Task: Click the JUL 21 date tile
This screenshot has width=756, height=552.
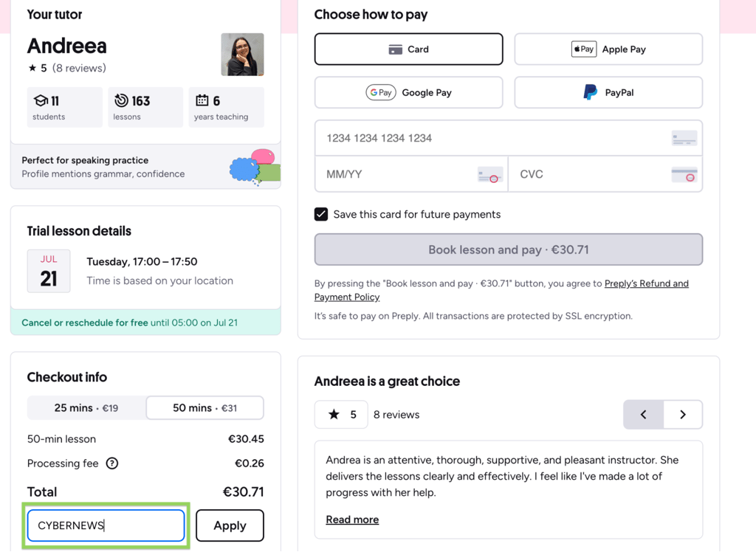Action: [49, 271]
